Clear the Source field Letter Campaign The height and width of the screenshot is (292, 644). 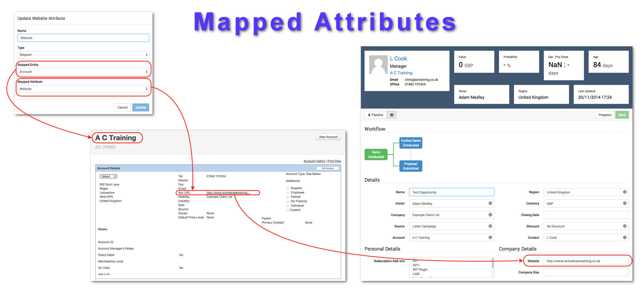point(490,226)
